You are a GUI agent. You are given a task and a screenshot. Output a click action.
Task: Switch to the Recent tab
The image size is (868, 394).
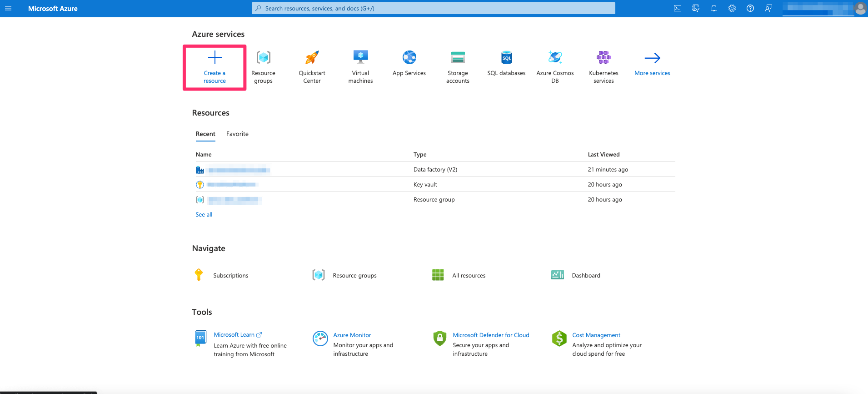click(x=205, y=134)
